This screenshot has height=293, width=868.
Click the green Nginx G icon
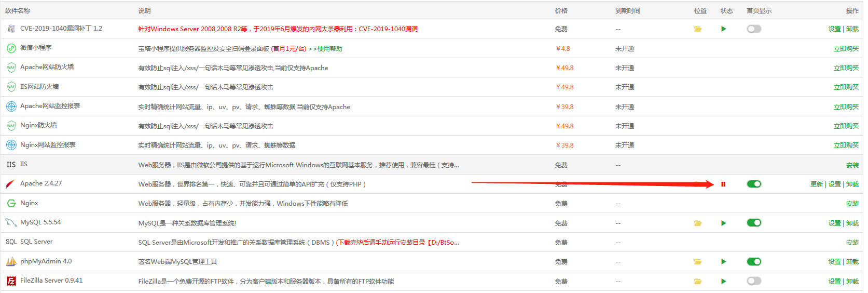pyautogui.click(x=11, y=203)
